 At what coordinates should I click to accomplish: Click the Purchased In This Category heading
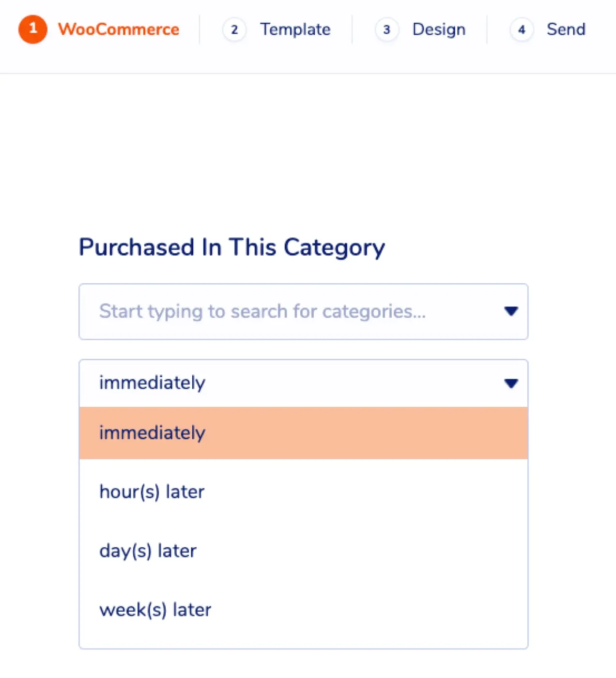click(232, 247)
